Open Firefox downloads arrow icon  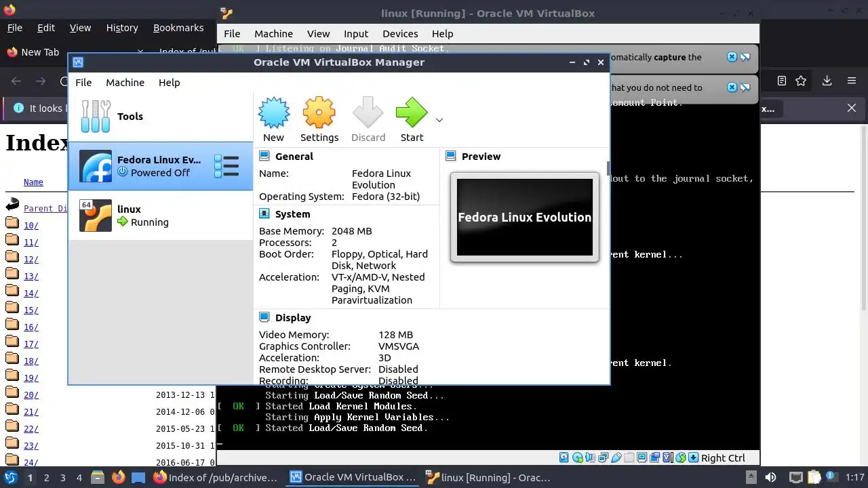click(827, 81)
